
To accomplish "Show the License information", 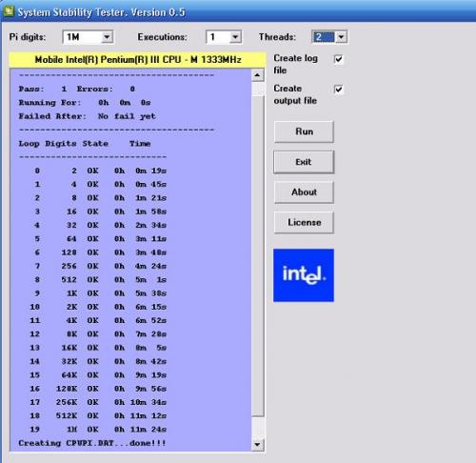I will tap(304, 222).
